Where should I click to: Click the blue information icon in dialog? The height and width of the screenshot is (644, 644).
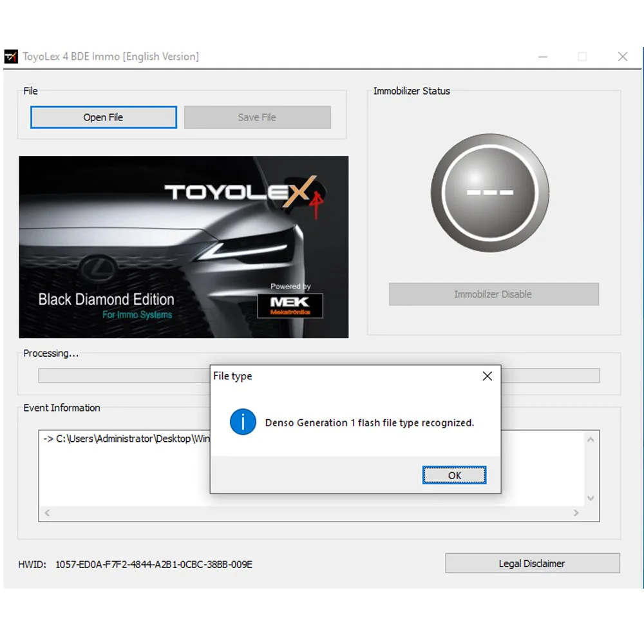pos(243,422)
